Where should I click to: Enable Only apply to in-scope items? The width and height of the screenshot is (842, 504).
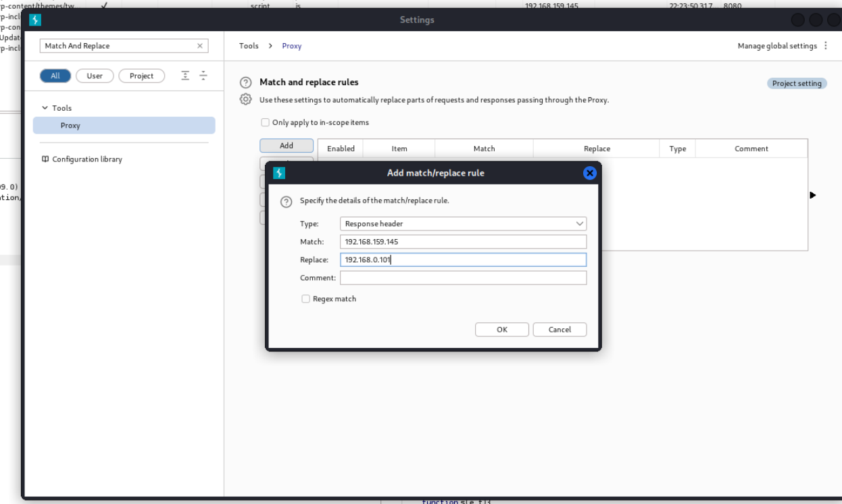point(265,123)
